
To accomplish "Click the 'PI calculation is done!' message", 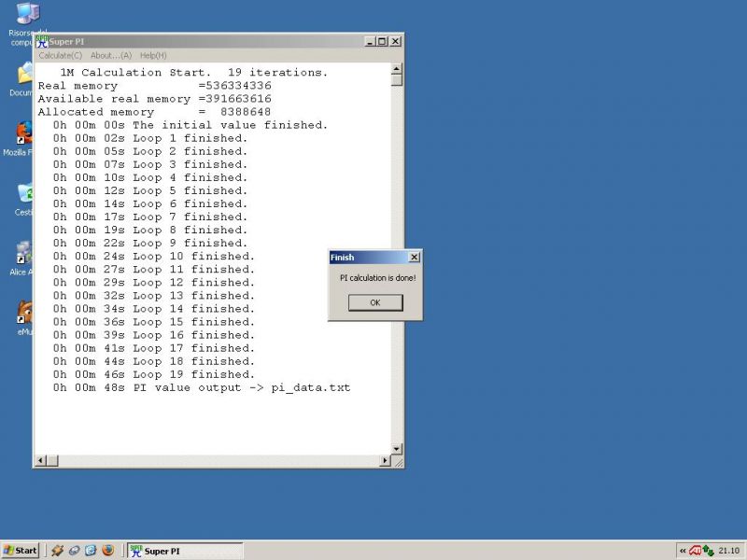I will tap(378, 277).
